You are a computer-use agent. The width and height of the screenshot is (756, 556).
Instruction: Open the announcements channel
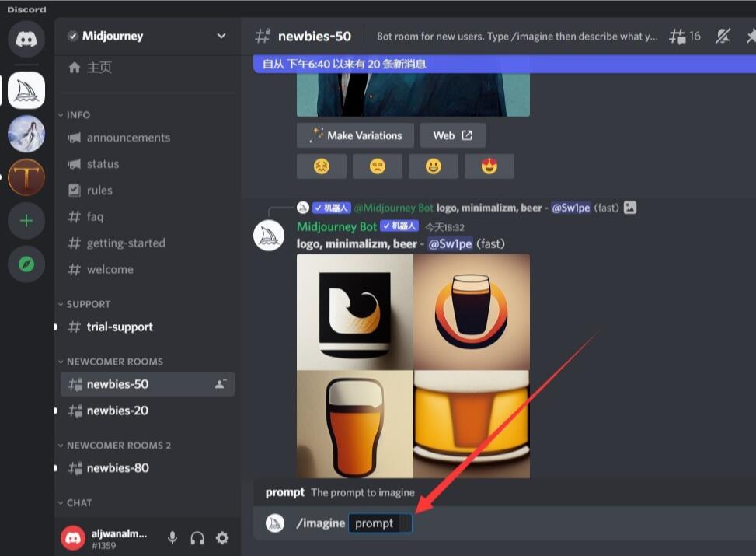(x=128, y=138)
